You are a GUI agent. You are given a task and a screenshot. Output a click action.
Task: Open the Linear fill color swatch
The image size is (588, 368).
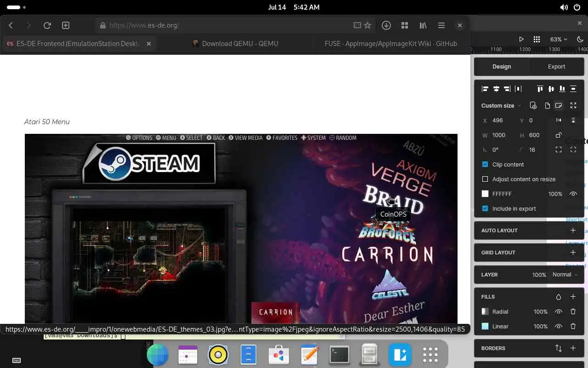pos(485,326)
